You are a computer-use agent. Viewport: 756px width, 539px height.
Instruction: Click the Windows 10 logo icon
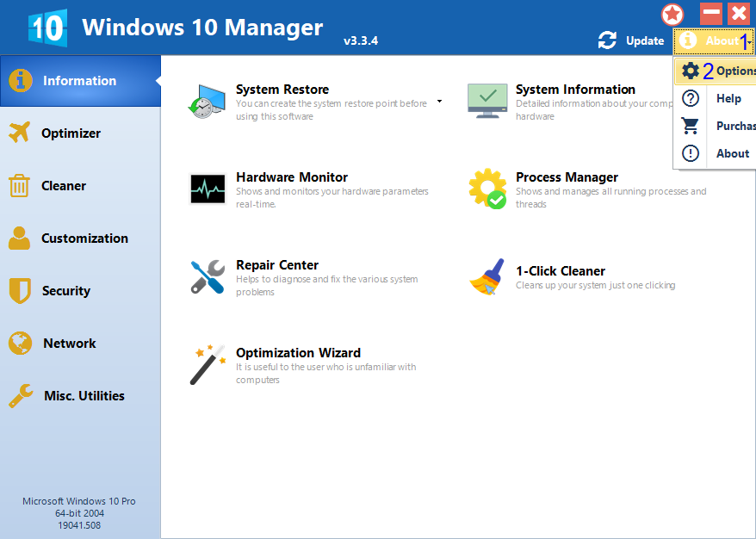[x=47, y=28]
